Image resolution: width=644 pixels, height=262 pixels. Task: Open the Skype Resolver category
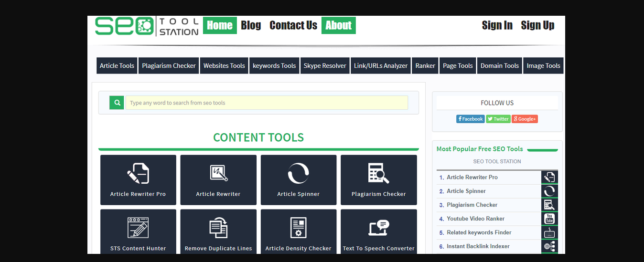(325, 66)
